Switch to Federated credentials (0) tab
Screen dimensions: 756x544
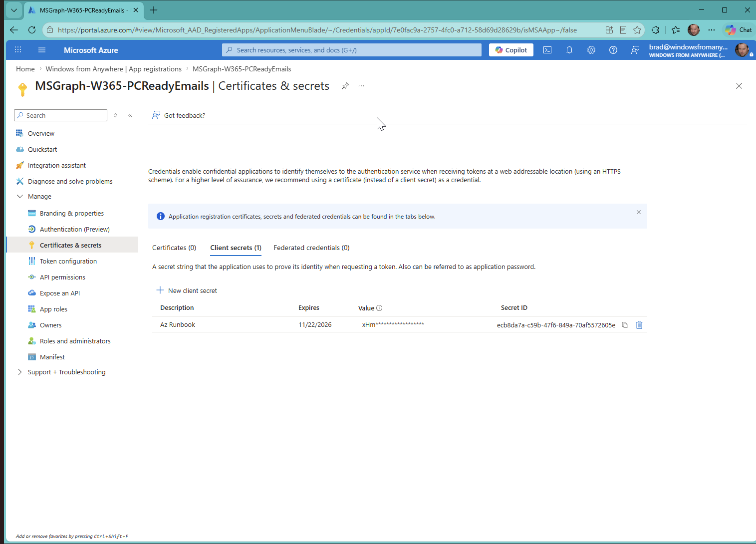point(311,248)
